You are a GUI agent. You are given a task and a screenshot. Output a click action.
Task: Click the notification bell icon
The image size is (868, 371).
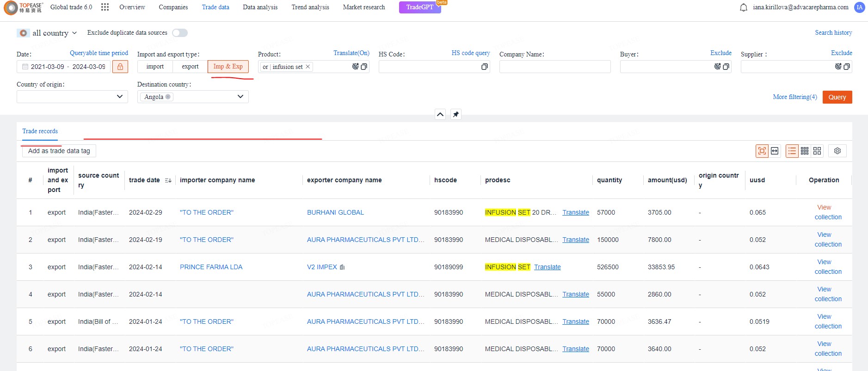[x=744, y=7]
